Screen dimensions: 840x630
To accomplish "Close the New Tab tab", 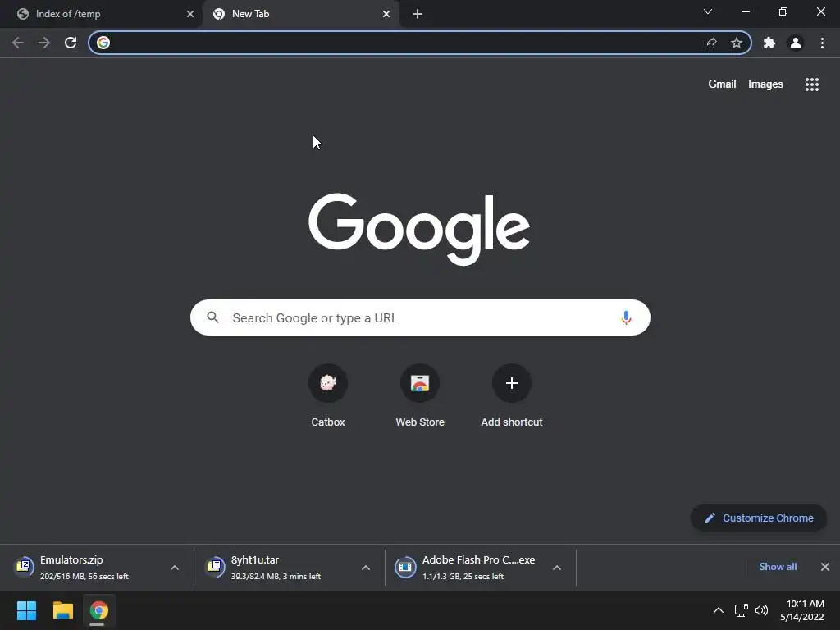I will 386,14.
